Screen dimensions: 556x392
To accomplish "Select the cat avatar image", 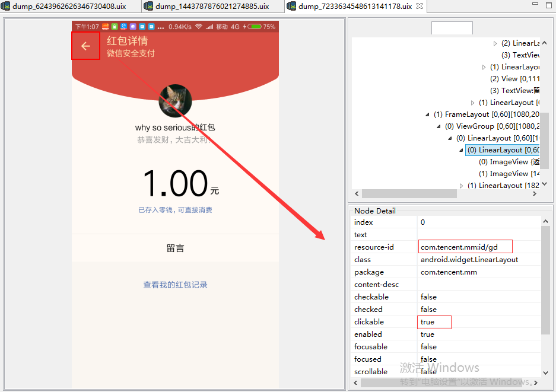I will 175,101.
